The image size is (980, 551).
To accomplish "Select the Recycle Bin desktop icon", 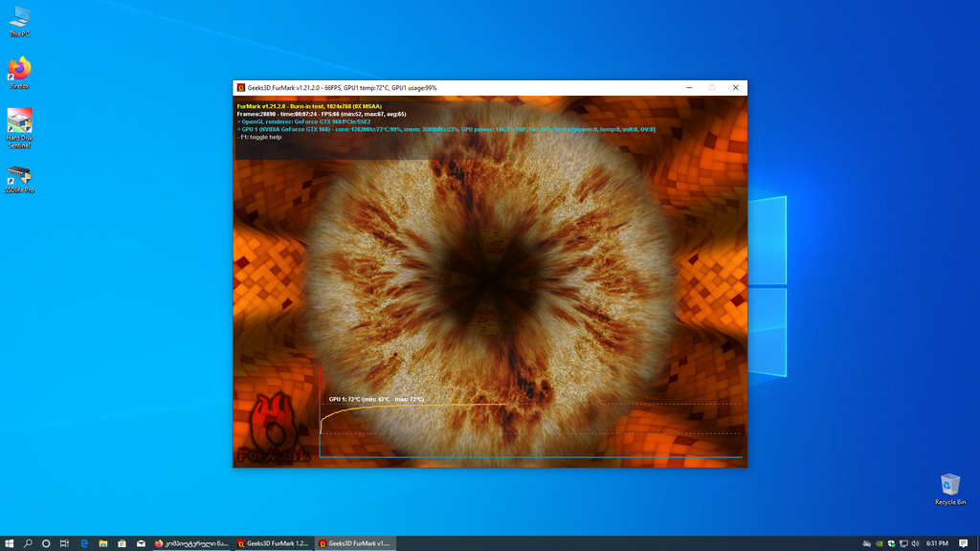I will [x=950, y=489].
